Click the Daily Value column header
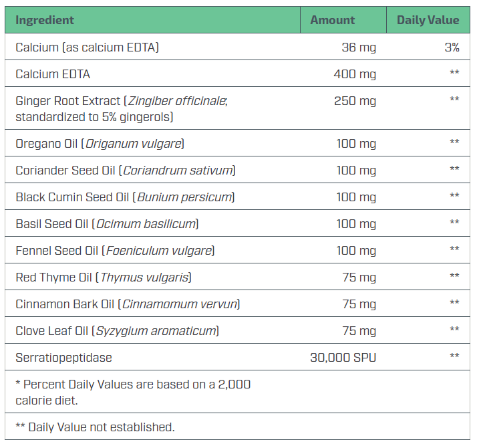 (x=428, y=20)
